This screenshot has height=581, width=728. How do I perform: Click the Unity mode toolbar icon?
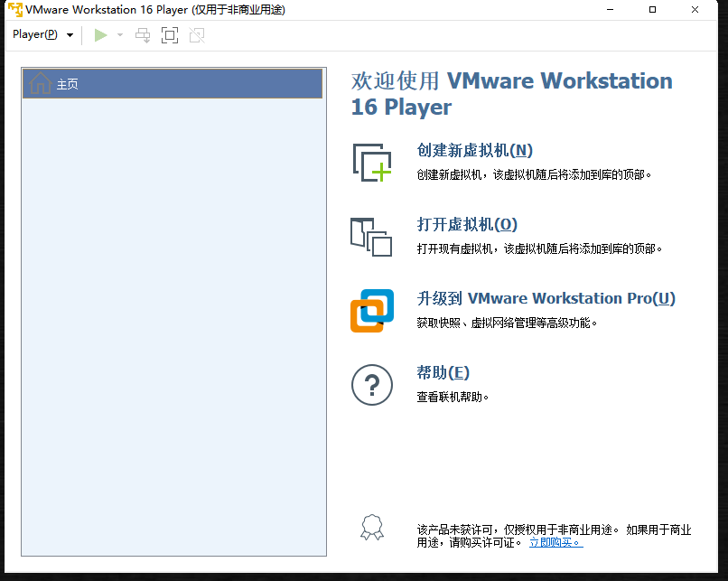[x=197, y=35]
